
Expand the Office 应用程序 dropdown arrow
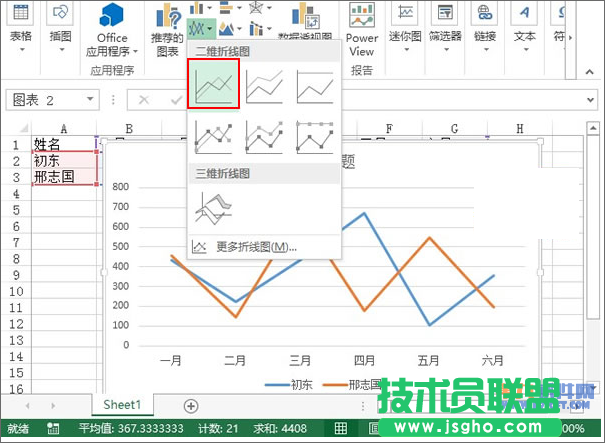tap(135, 51)
